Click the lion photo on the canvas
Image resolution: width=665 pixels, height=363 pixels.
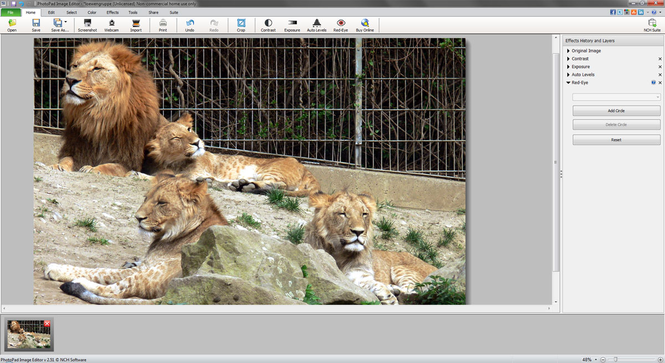(x=250, y=171)
